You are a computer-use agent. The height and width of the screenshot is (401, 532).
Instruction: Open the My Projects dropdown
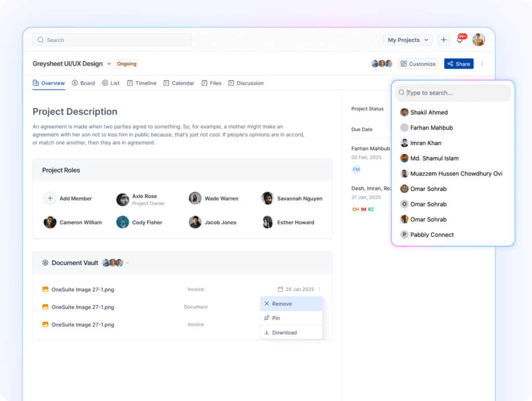pos(408,40)
